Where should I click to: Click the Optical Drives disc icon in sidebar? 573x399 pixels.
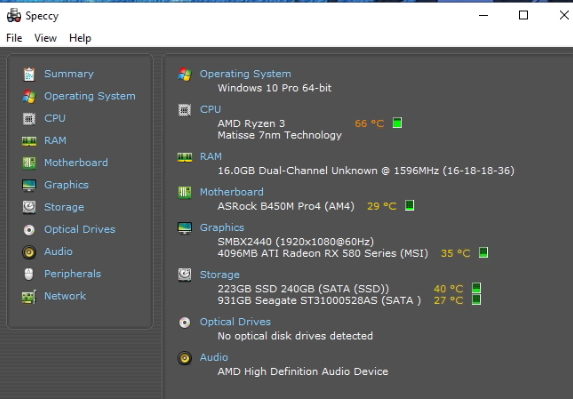[x=29, y=230]
